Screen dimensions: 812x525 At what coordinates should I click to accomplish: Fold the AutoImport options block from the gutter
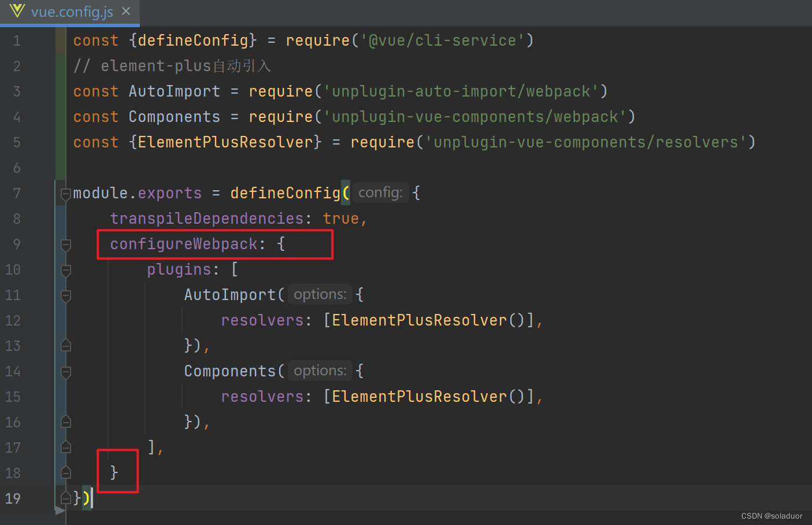point(65,295)
